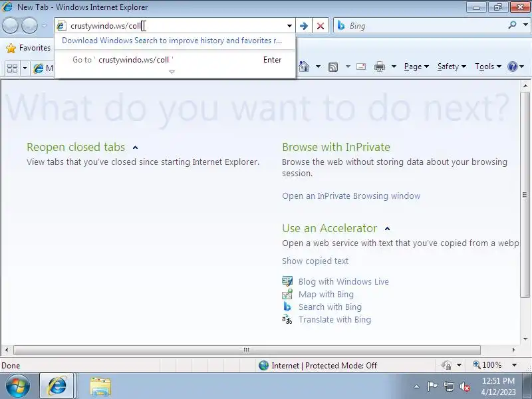Click the horizontal scrollbar thumb
Image resolution: width=532 pixels, height=399 pixels.
[247, 350]
